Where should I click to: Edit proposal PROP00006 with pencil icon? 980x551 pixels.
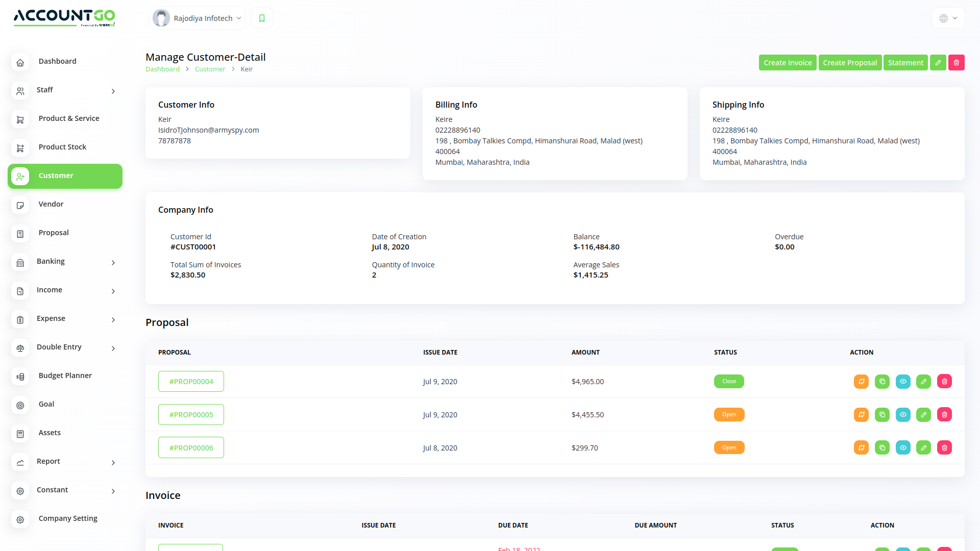point(923,448)
